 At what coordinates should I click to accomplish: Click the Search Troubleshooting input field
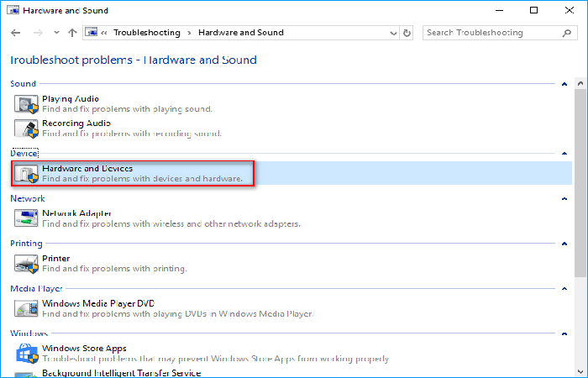[x=493, y=33]
